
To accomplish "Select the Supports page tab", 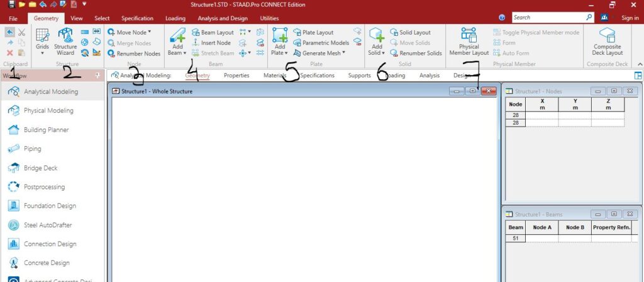I will [359, 76].
